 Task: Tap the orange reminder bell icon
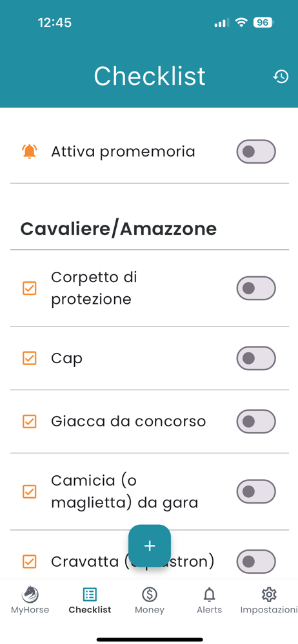pyautogui.click(x=29, y=151)
